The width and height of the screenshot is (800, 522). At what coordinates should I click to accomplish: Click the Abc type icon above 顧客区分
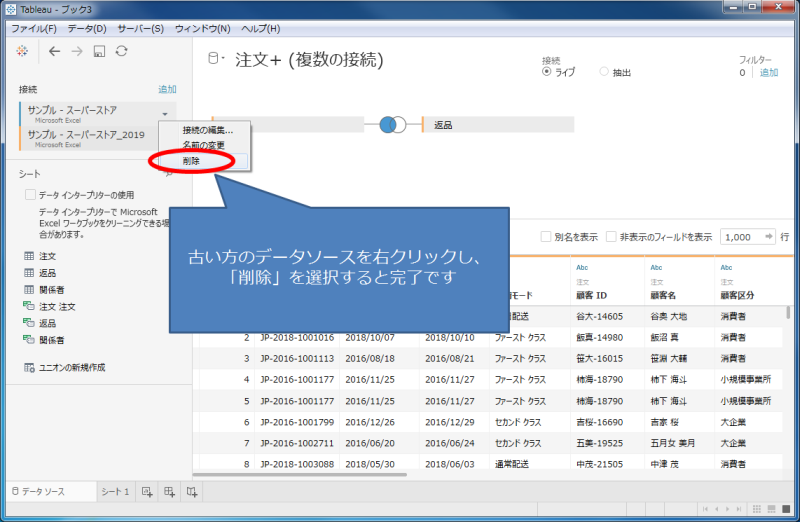(727, 267)
